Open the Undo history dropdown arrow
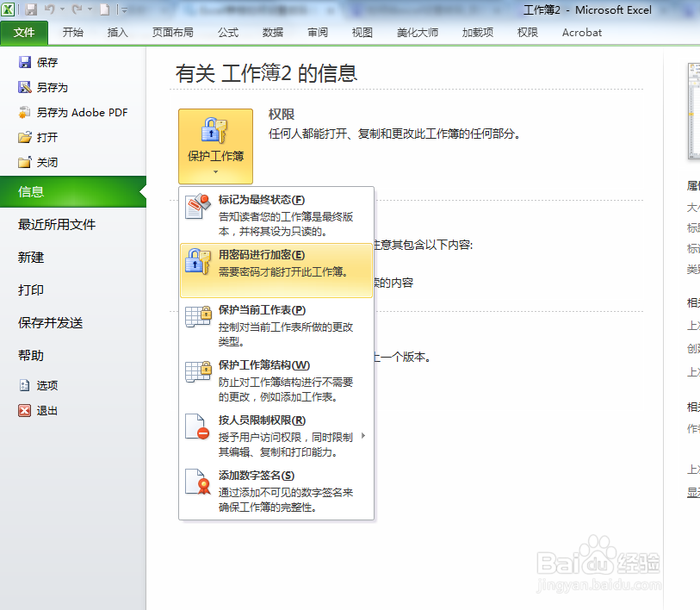Screen dimensions: 700x610 point(62,9)
